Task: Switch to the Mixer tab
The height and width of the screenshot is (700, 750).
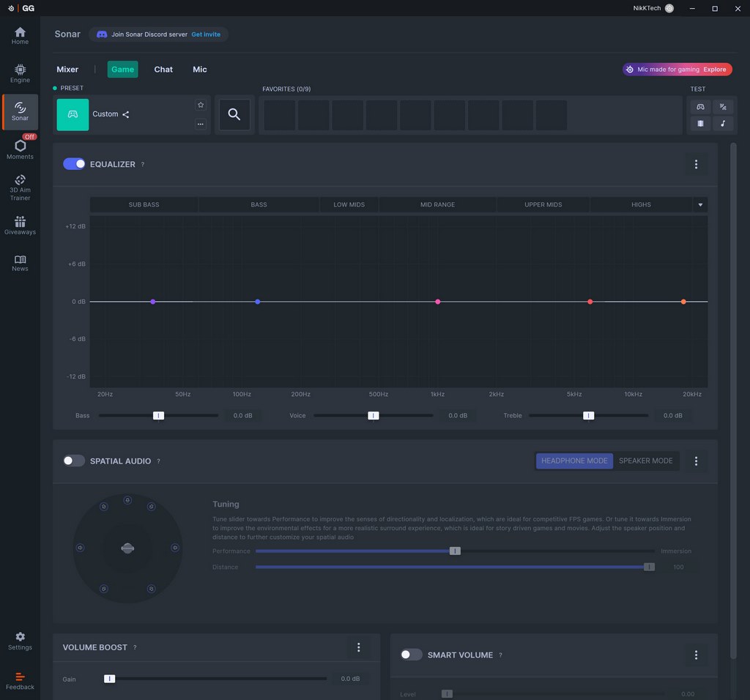Action: tap(67, 70)
